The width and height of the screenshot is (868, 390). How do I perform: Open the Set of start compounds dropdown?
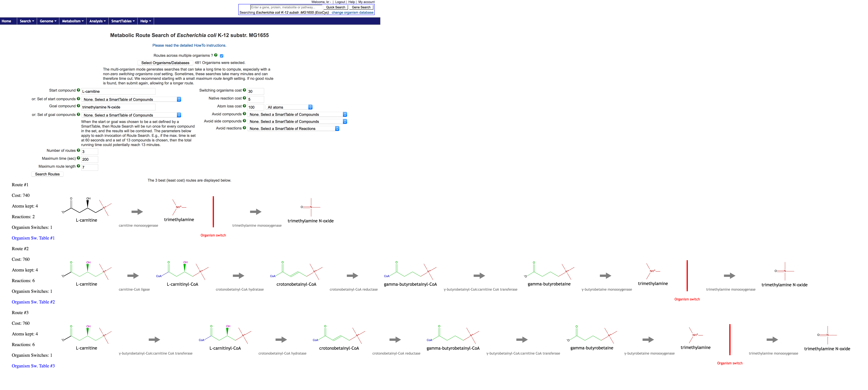point(131,99)
